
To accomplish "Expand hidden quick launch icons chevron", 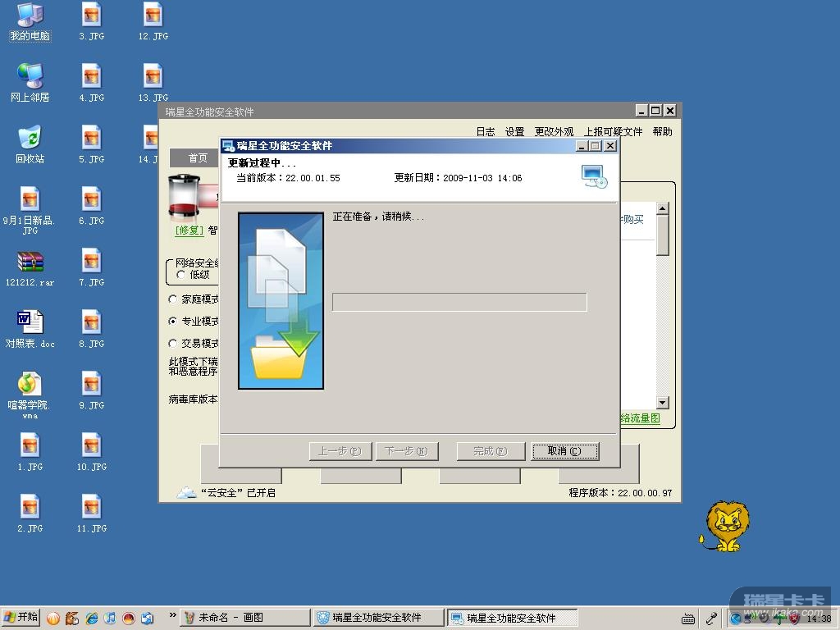I will [172, 615].
